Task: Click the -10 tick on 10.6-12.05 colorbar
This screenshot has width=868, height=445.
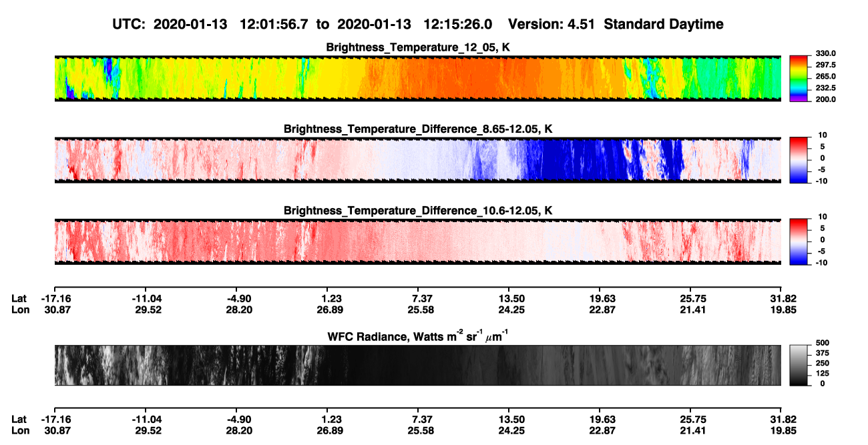Action: click(x=821, y=263)
